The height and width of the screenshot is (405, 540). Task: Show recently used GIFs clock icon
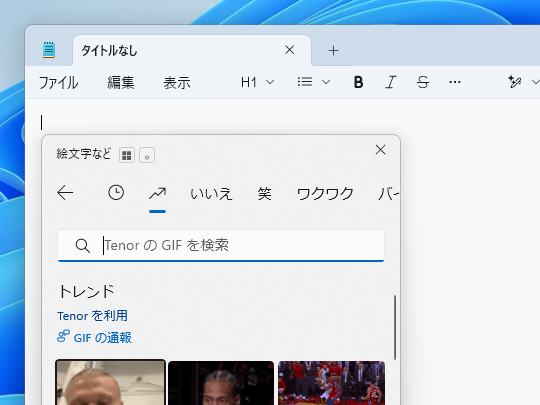116,193
